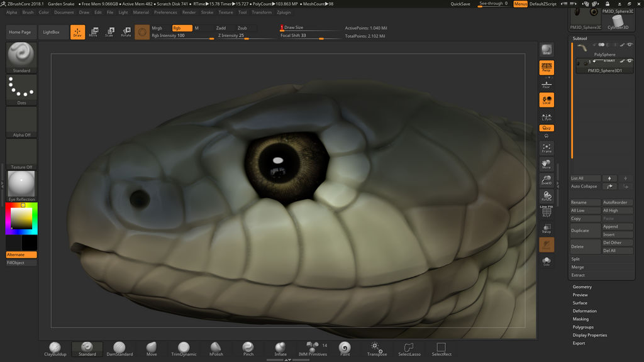Toggle the Floor grid
The width and height of the screenshot is (644, 362).
(547, 85)
